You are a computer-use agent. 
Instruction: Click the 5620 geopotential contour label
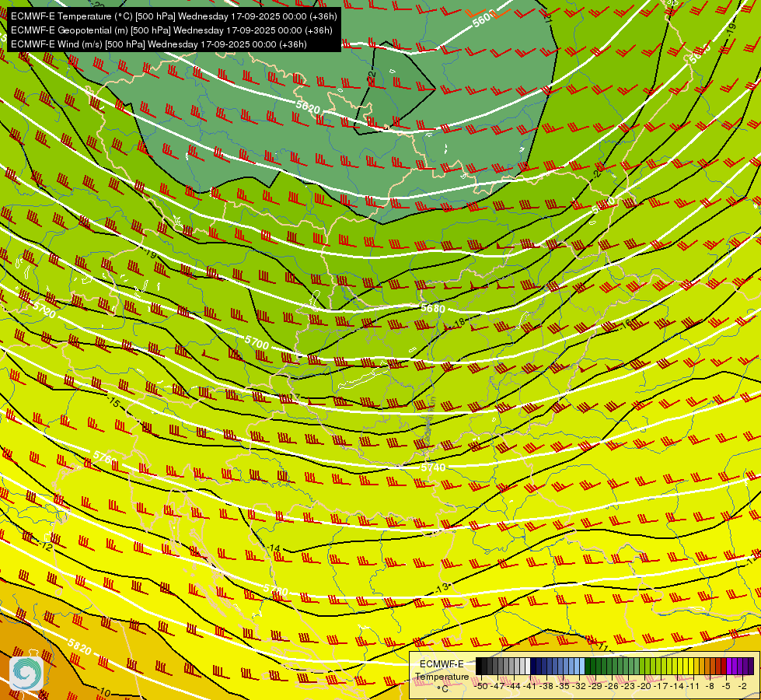pos(308,107)
